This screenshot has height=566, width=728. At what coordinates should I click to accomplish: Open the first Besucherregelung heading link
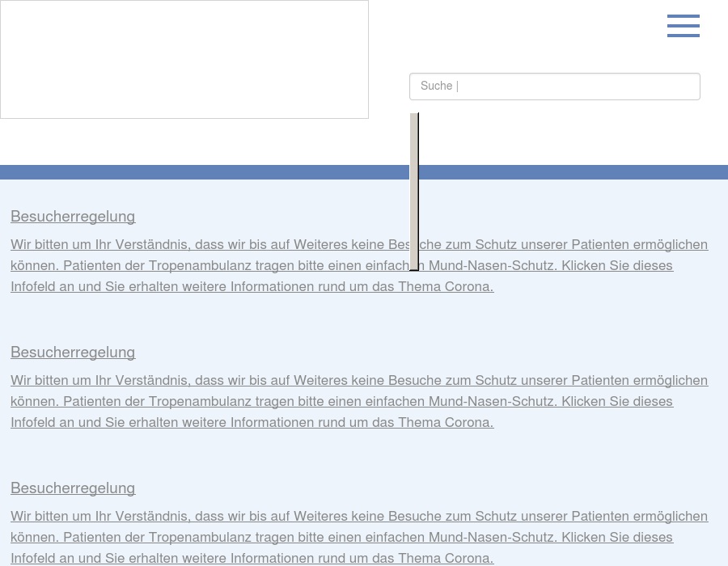(x=73, y=217)
